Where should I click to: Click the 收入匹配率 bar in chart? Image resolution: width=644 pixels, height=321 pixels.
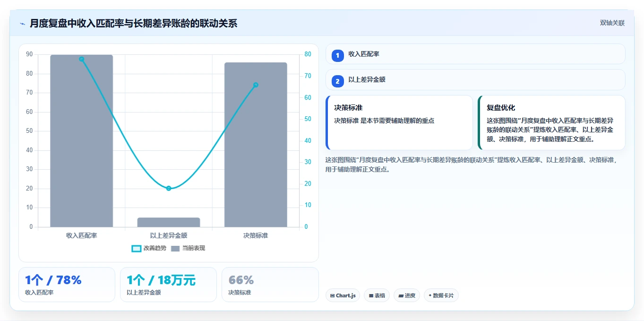coord(82,141)
